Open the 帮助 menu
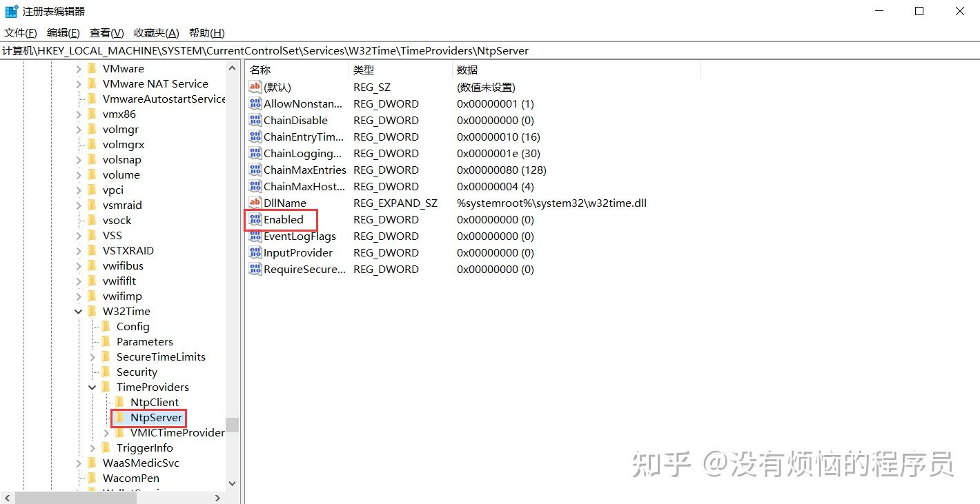 click(206, 32)
